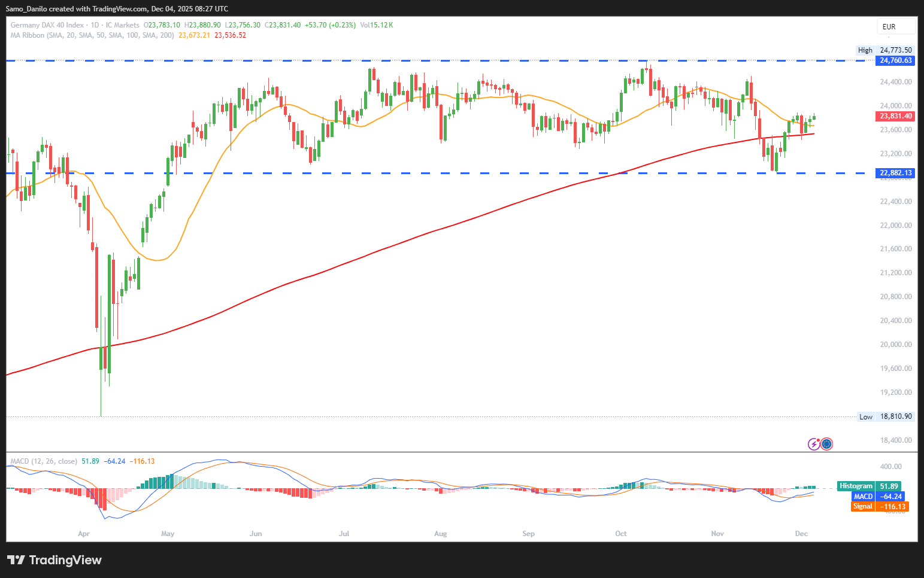This screenshot has width=924, height=578.
Task: Click the Oct label on time axis
Action: tap(621, 534)
